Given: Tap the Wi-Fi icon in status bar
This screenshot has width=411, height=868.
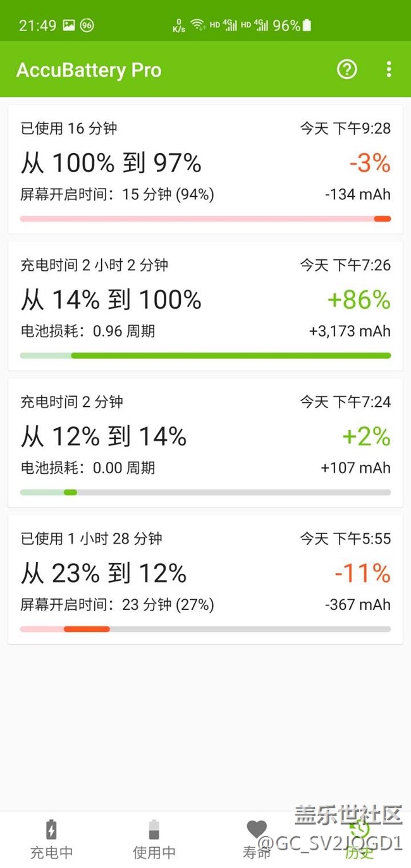Looking at the screenshot, I should tap(198, 25).
